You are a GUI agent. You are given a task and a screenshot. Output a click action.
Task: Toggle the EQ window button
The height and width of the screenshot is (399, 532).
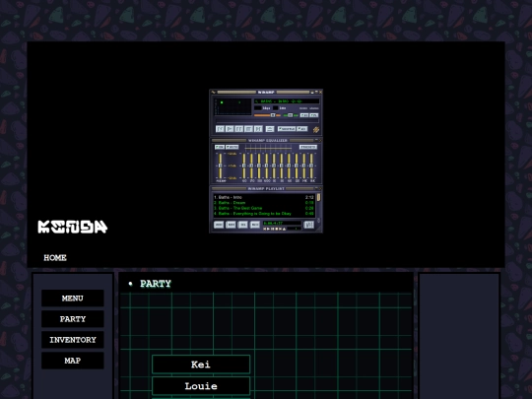(304, 115)
